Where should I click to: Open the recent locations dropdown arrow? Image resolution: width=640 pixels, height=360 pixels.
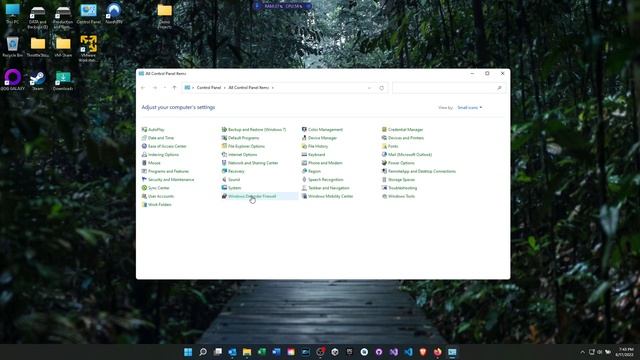click(x=165, y=88)
